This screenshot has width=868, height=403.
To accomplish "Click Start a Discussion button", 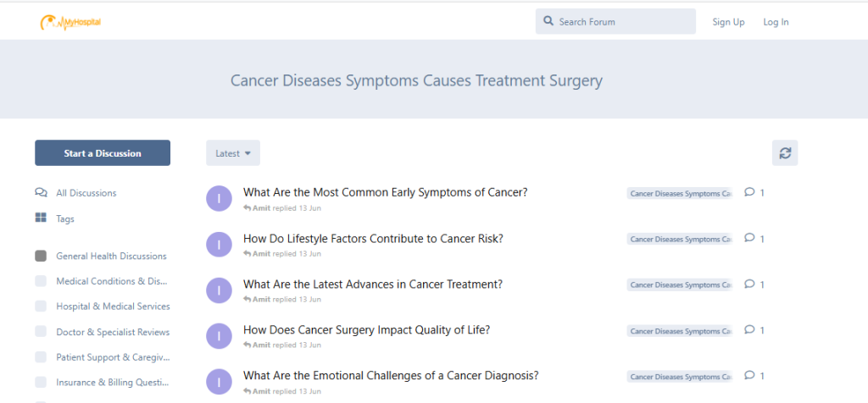I will pyautogui.click(x=103, y=153).
